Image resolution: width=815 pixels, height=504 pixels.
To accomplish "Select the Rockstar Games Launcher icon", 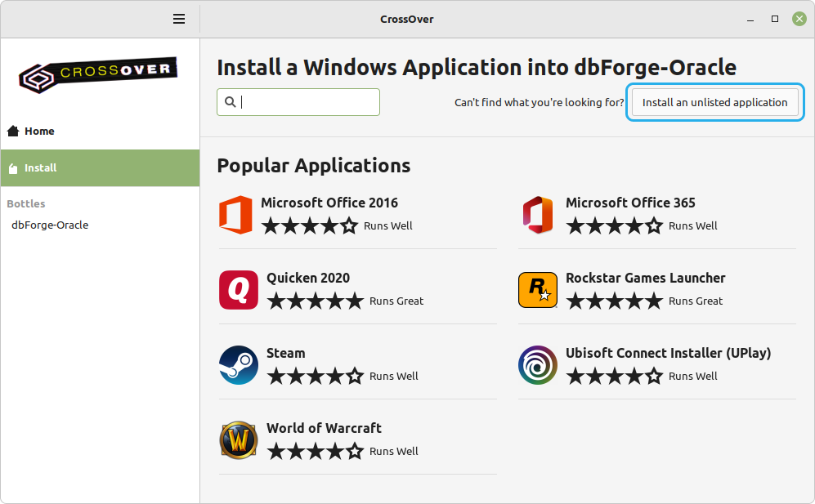I will coord(538,290).
